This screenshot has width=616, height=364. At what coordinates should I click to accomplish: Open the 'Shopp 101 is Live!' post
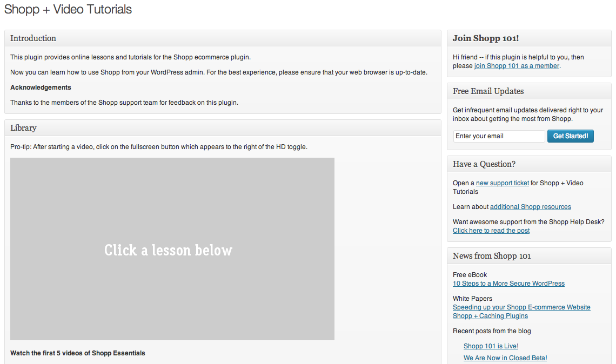(x=491, y=346)
